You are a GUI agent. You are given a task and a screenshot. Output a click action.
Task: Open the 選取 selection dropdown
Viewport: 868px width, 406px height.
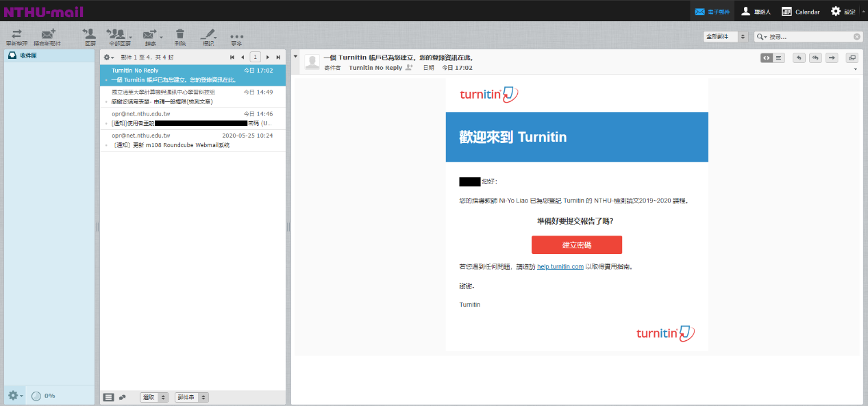point(154,397)
